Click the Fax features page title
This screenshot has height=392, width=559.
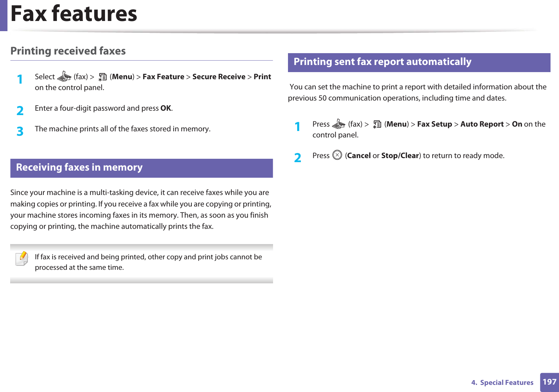(74, 14)
